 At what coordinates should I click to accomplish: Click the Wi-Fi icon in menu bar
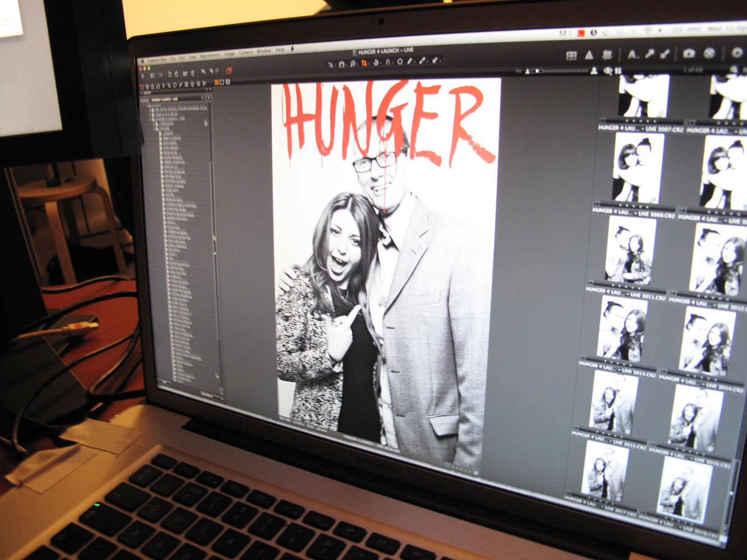pos(648,30)
